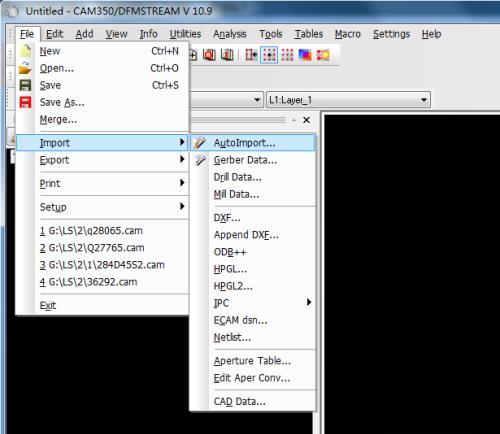Expand the Print submenu arrow

(182, 183)
